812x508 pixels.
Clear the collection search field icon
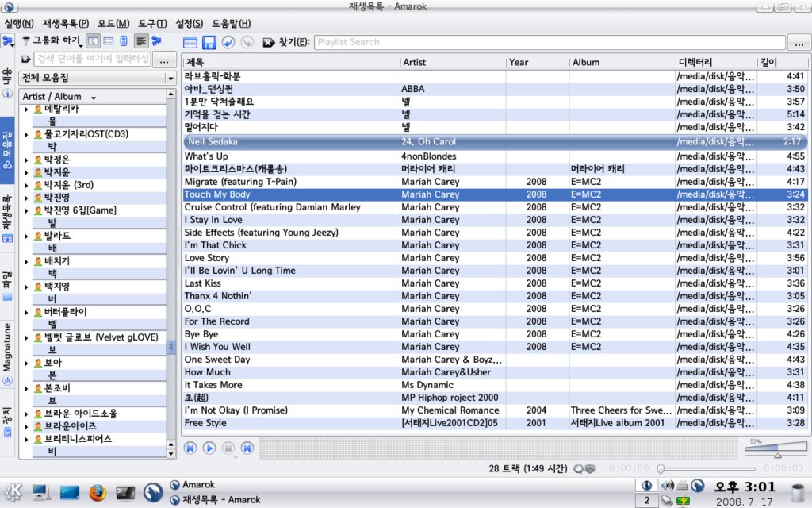coord(25,60)
